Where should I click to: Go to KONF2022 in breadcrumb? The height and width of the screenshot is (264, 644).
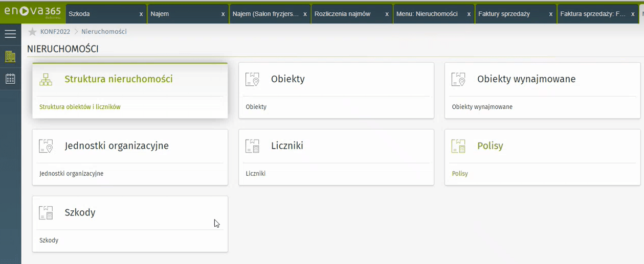coord(55,32)
